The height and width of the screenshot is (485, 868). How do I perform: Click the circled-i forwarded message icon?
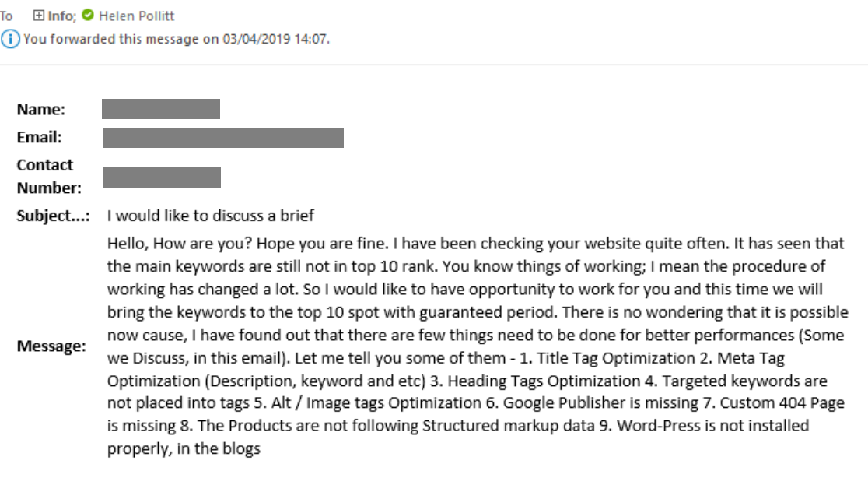tap(9, 37)
